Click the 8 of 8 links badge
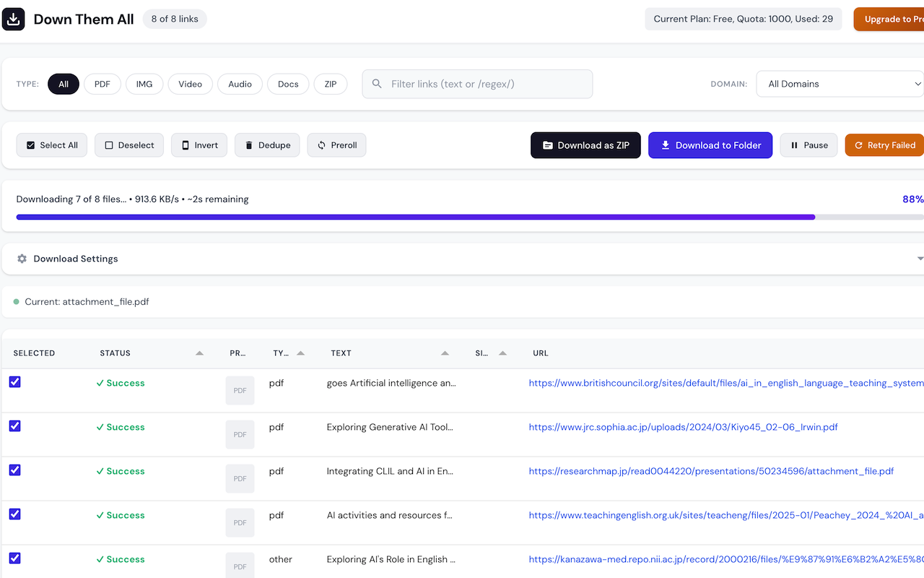Image resolution: width=924 pixels, height=578 pixels. [x=175, y=20]
